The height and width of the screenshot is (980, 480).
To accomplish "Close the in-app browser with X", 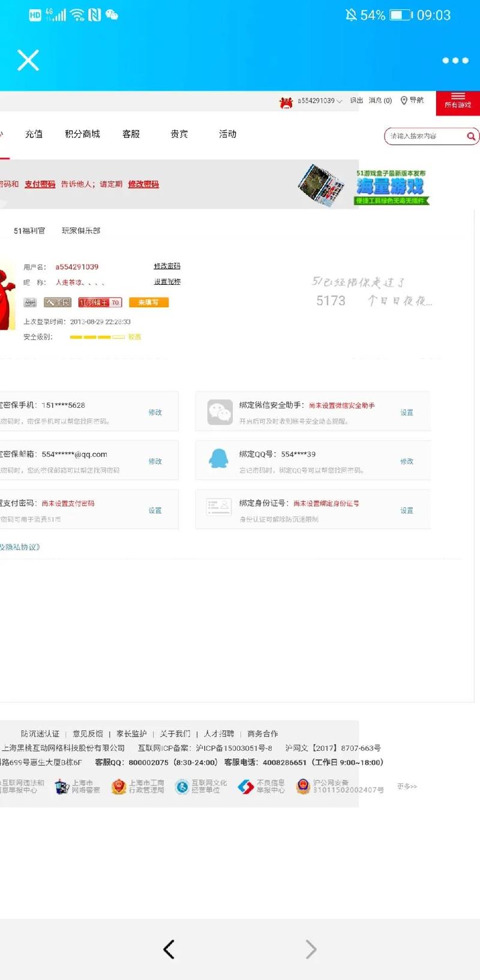I will 28,60.
